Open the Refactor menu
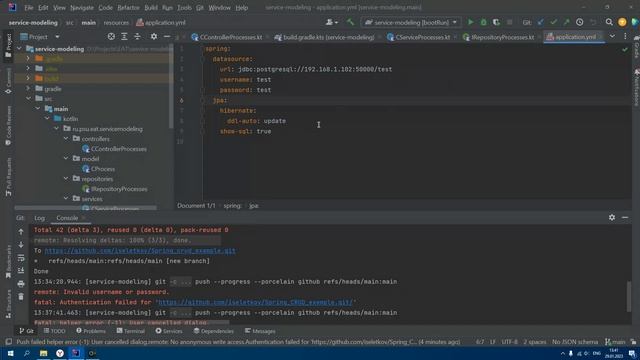 pyautogui.click(x=128, y=8)
